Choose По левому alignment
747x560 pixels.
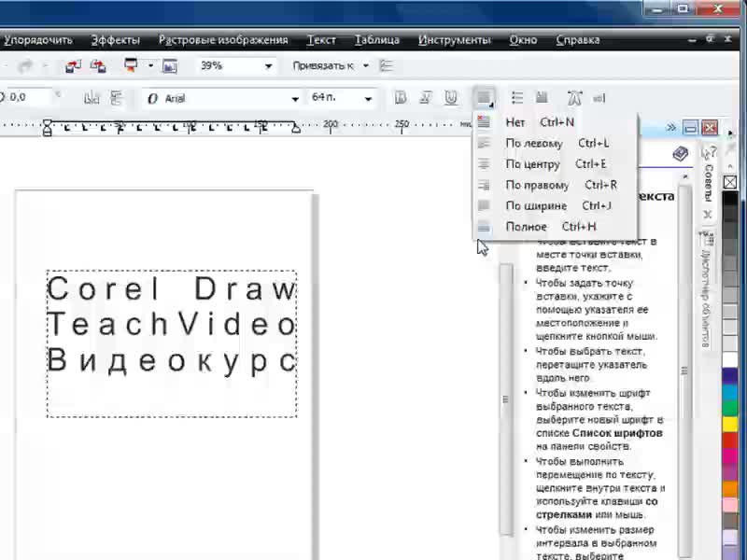(555, 143)
